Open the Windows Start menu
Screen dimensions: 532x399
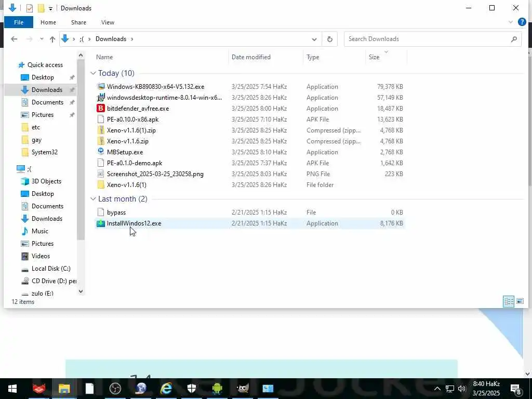pos(12,389)
